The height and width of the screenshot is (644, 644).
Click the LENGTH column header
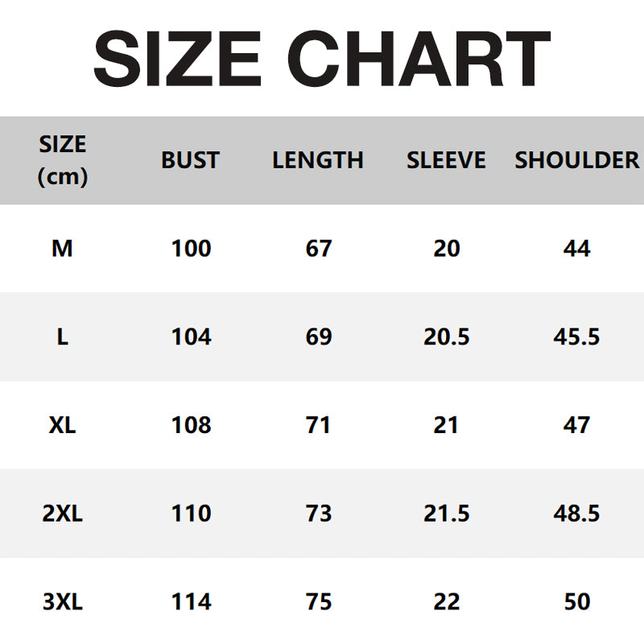[318, 160]
